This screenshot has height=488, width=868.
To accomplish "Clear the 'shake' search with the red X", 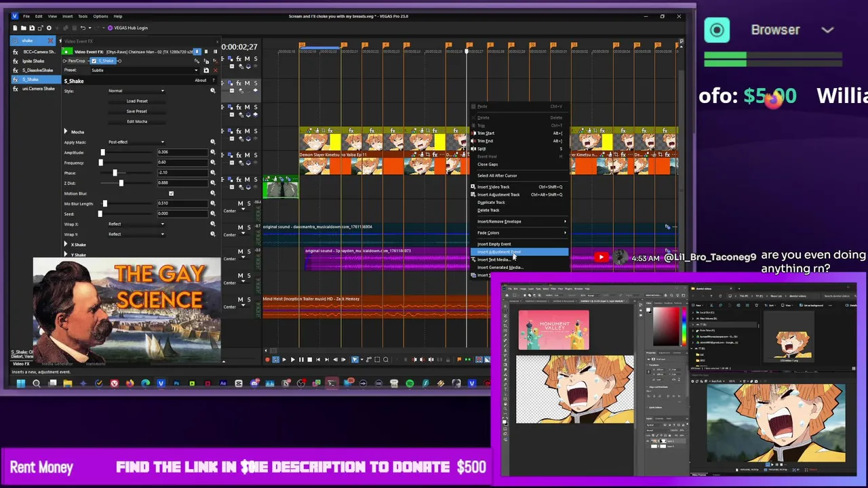I will click(50, 41).
